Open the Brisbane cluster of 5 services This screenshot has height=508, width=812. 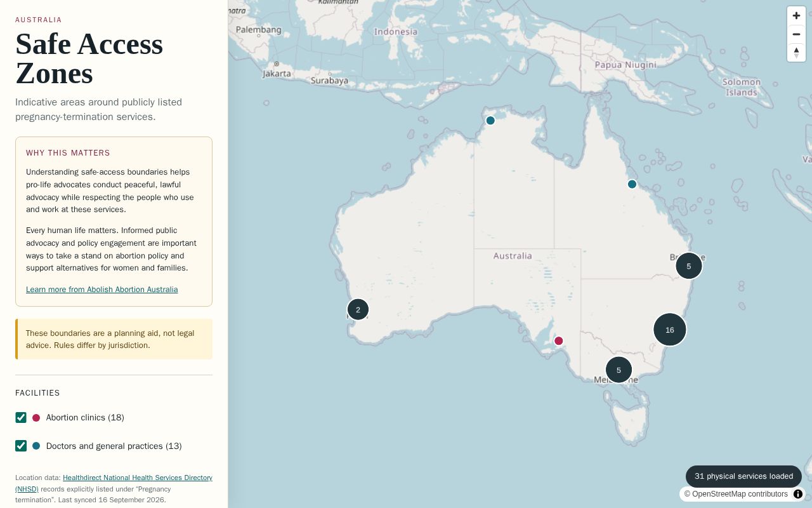pos(689,266)
